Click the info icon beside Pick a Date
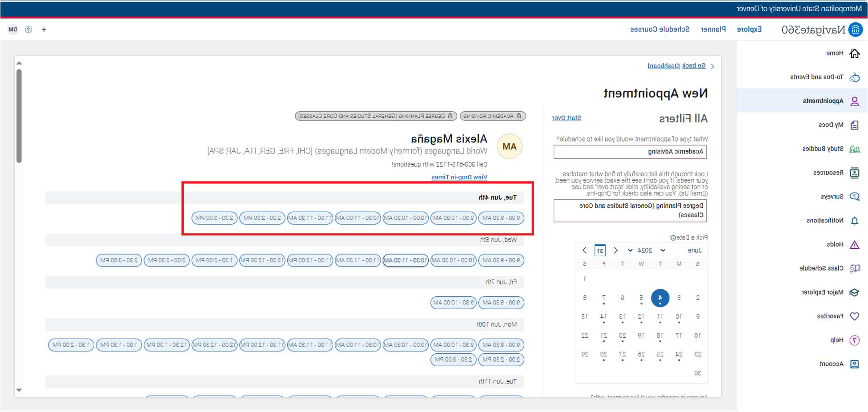Viewport: 868px width, 412px height. click(x=673, y=238)
